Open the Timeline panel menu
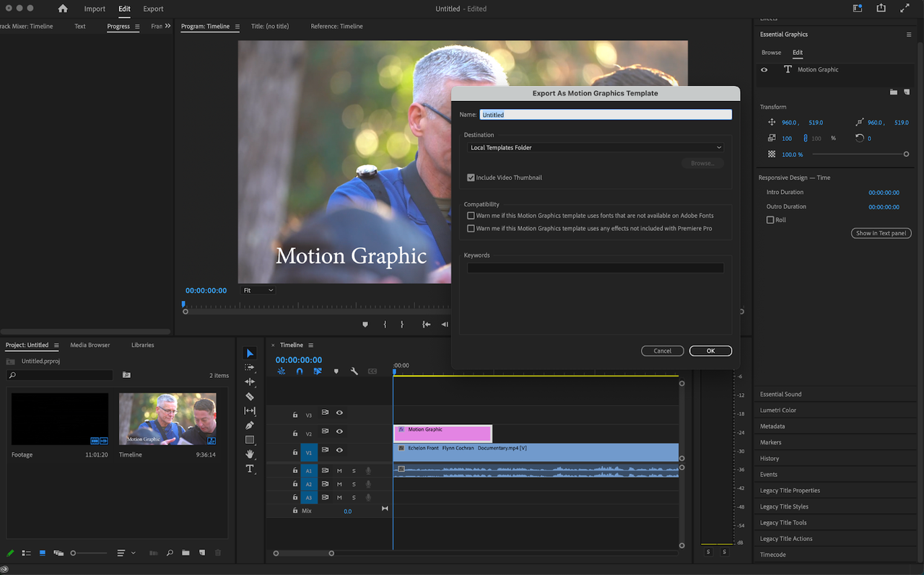Viewport: 924px width, 575px height. [x=312, y=345]
